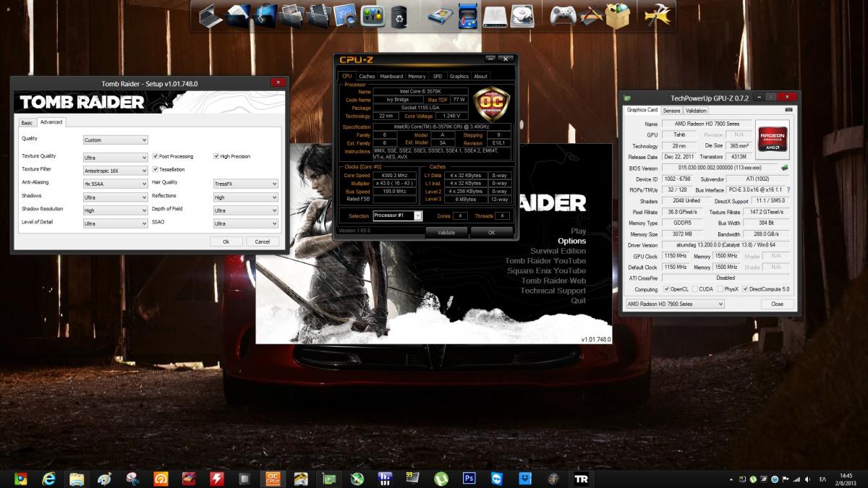The height and width of the screenshot is (488, 868).
Task: Open uTorrent from the taskbar
Action: coord(441,478)
